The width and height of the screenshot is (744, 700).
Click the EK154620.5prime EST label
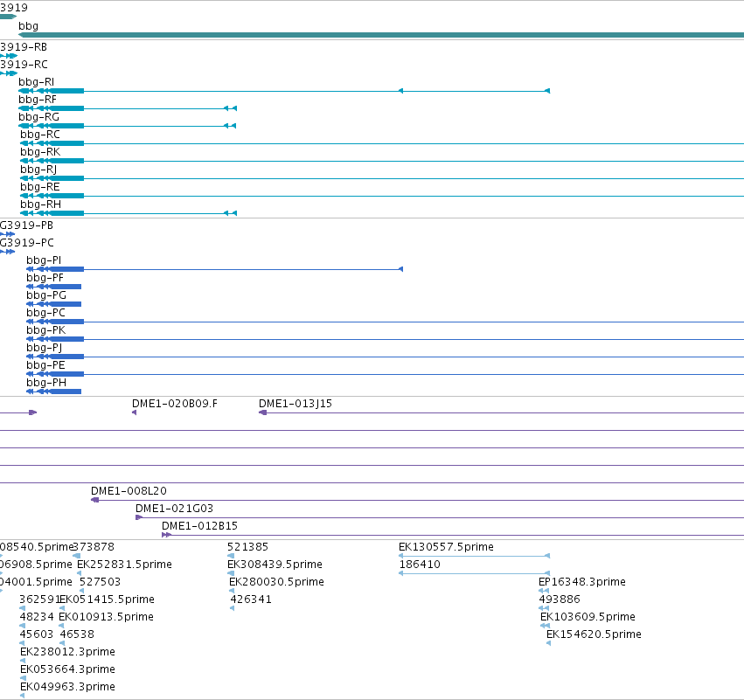click(594, 634)
